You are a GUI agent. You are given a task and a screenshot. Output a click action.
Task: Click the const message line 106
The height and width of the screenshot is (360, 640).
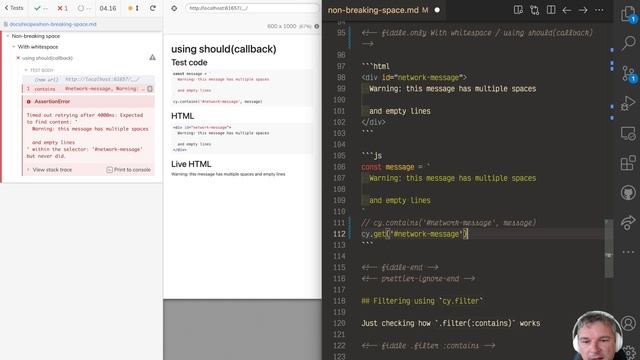(396, 167)
